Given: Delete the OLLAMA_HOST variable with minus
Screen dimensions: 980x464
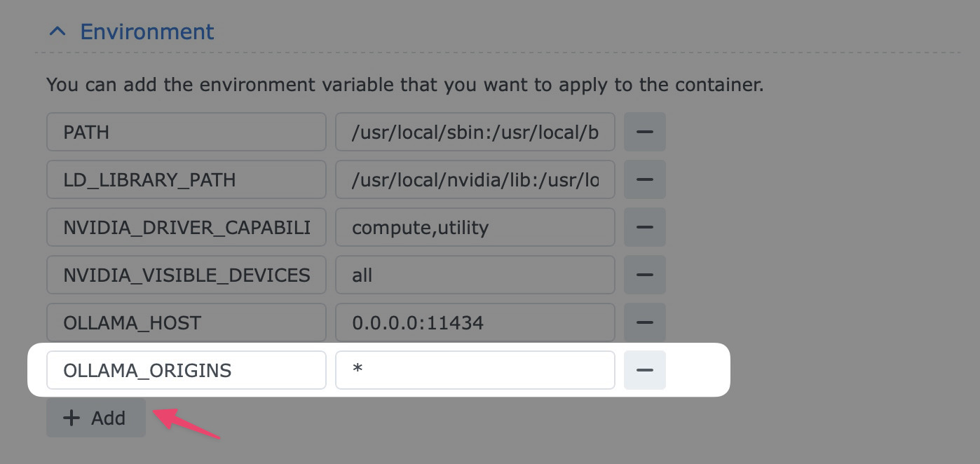Looking at the screenshot, I should point(644,322).
